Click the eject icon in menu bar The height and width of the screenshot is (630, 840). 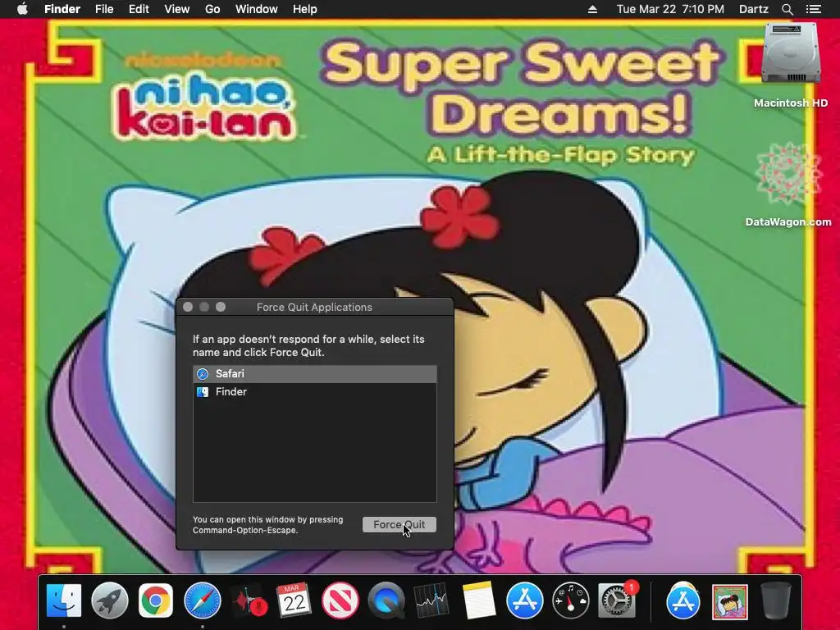click(592, 9)
